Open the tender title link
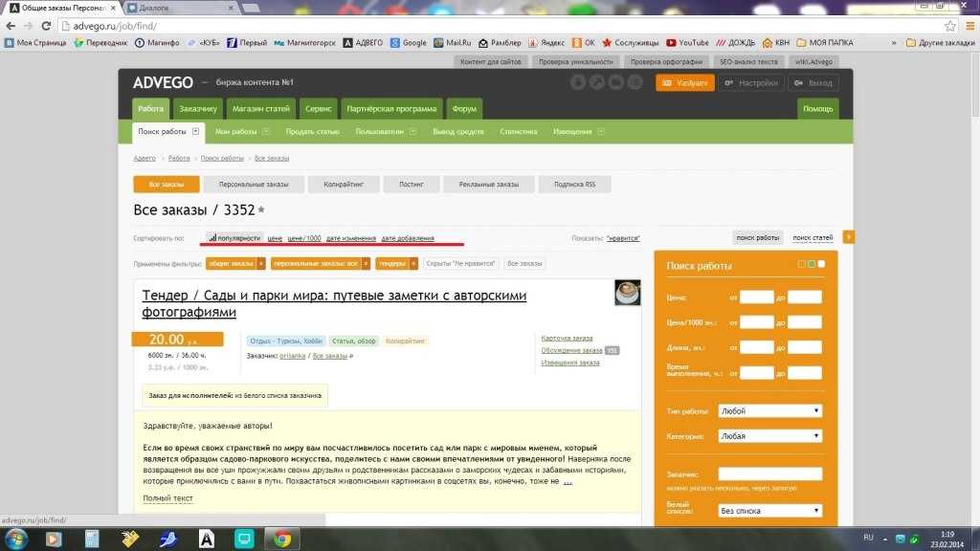The image size is (980, 551). tap(334, 303)
